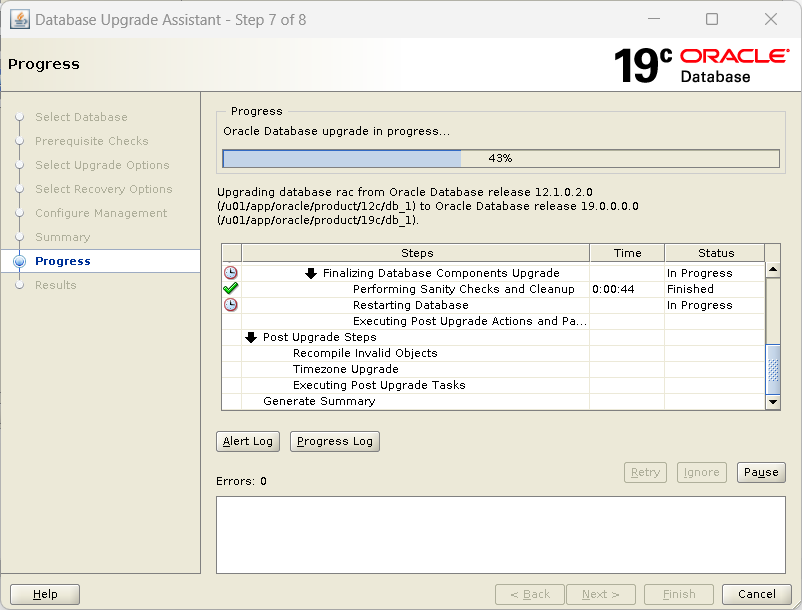
Task: Click the steps table scrollbar thumb
Action: 773,370
